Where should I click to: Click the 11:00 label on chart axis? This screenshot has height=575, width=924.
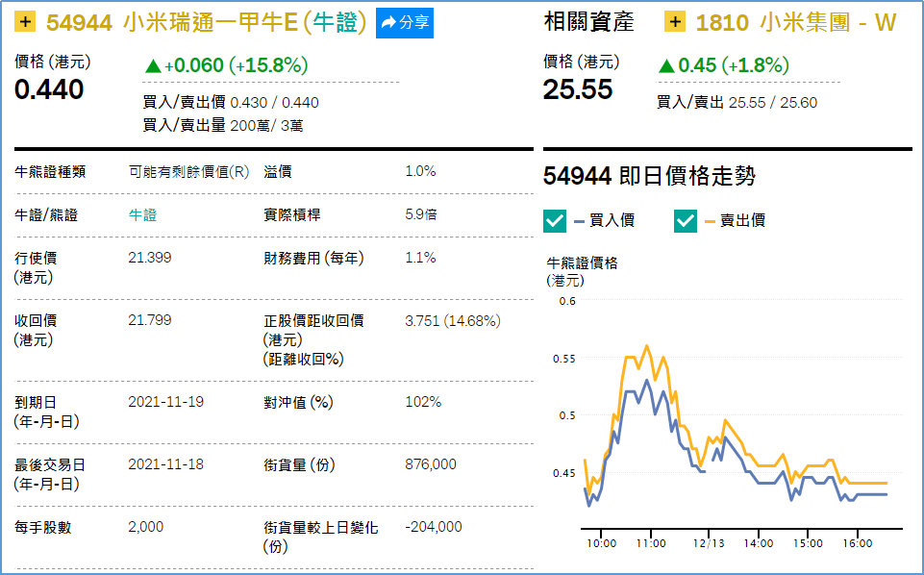pos(651,543)
